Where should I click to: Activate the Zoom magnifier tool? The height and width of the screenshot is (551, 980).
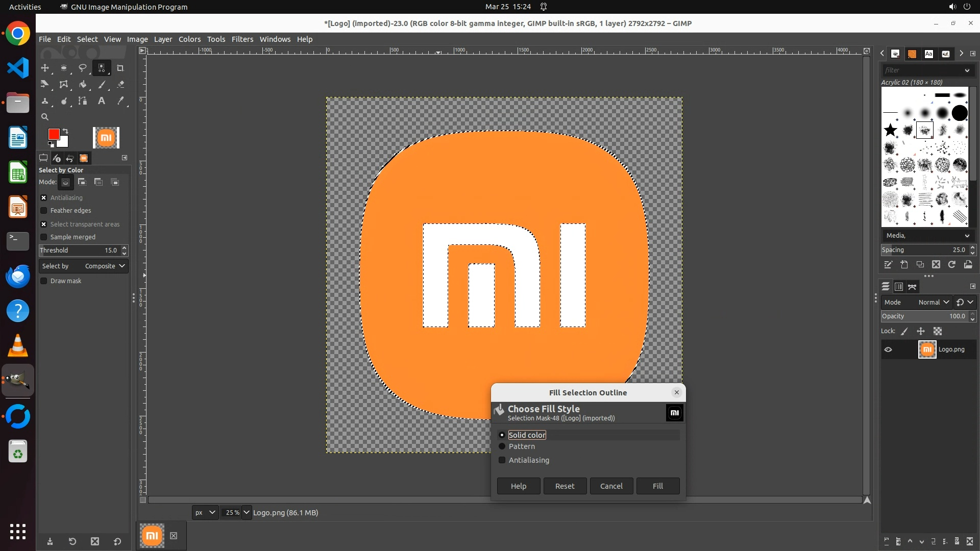click(x=45, y=117)
